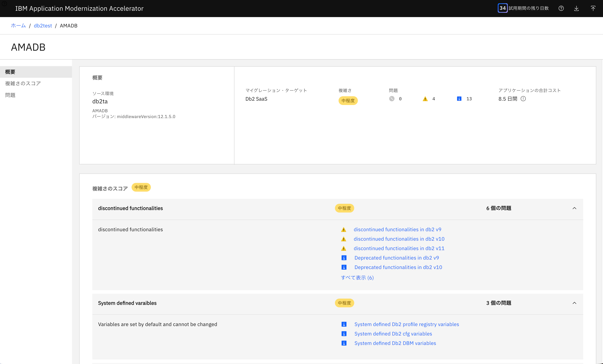The height and width of the screenshot is (364, 603).
Task: Open db2test breadcrumb link
Action: pyautogui.click(x=43, y=26)
